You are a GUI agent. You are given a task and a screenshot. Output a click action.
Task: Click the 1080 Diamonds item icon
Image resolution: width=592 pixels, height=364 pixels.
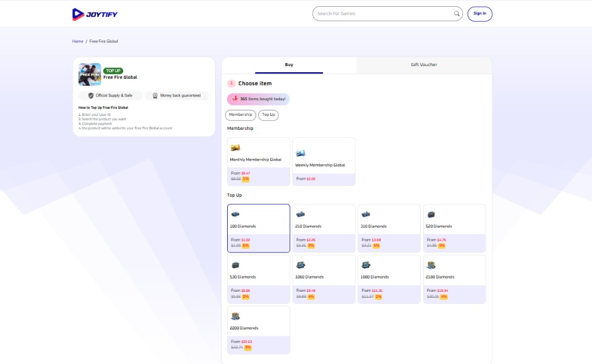tap(366, 265)
